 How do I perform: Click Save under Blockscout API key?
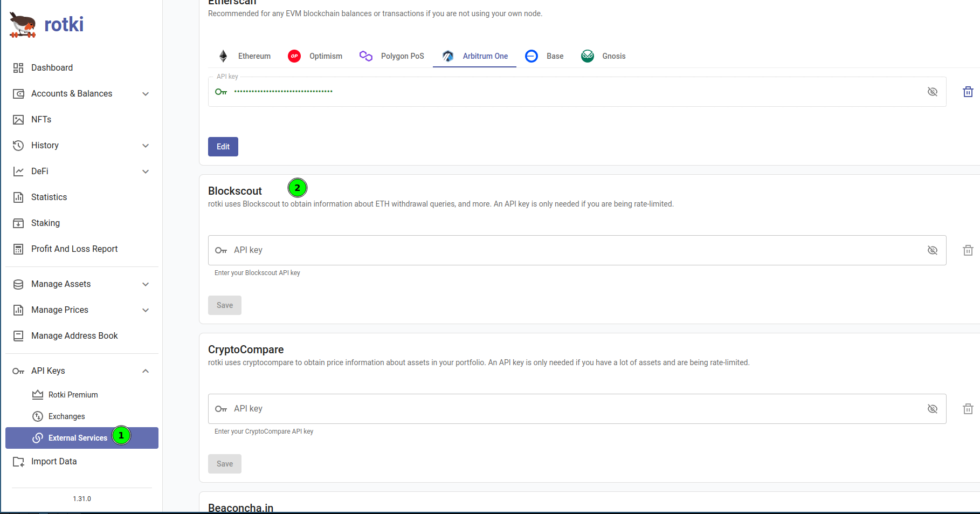pyautogui.click(x=225, y=305)
